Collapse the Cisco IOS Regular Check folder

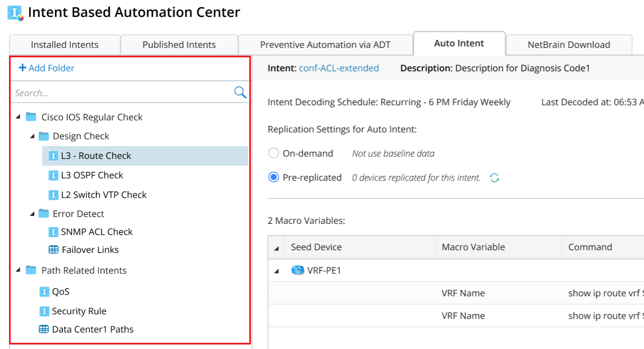click(18, 117)
